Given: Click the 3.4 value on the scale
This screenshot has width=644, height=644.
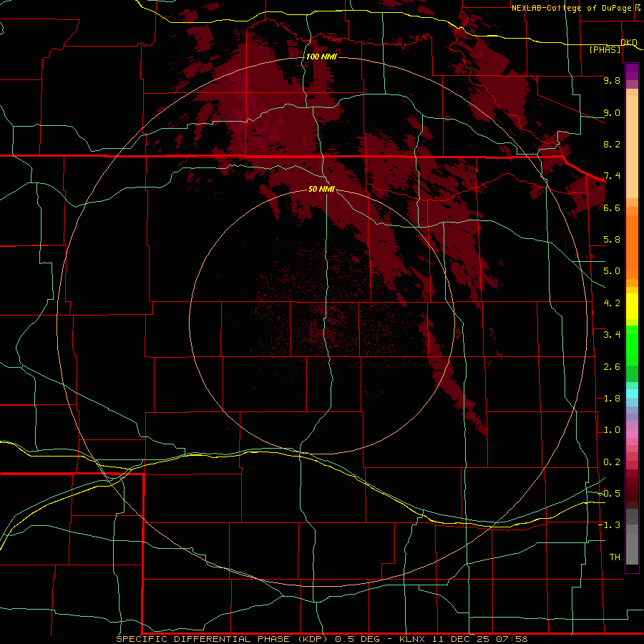Looking at the screenshot, I should (x=612, y=335).
